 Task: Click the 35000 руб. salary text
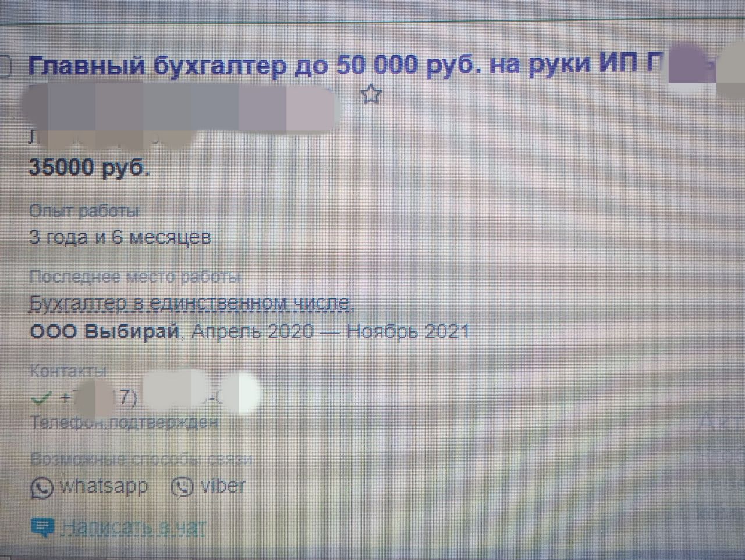pos(89,168)
